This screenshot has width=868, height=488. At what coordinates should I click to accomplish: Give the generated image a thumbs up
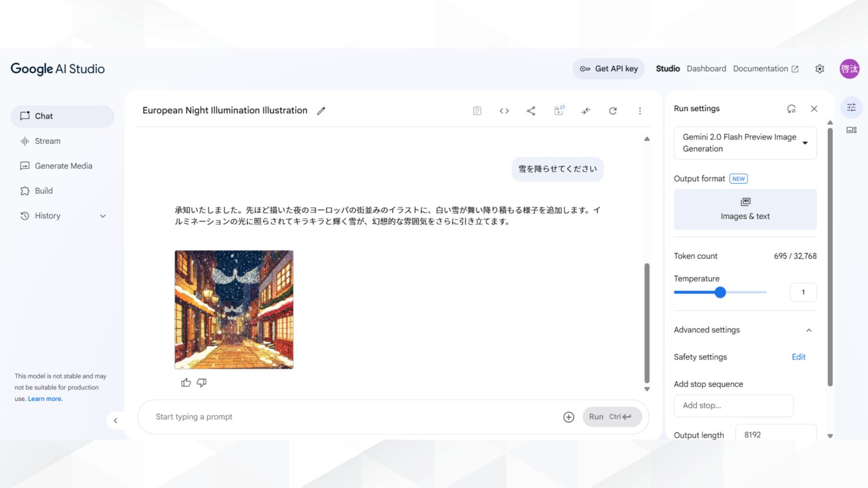click(x=186, y=383)
